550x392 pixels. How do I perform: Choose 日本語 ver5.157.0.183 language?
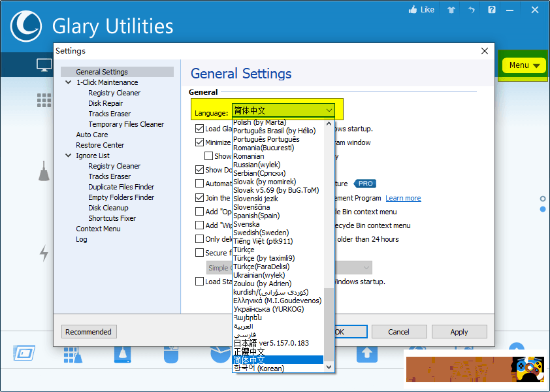271,343
